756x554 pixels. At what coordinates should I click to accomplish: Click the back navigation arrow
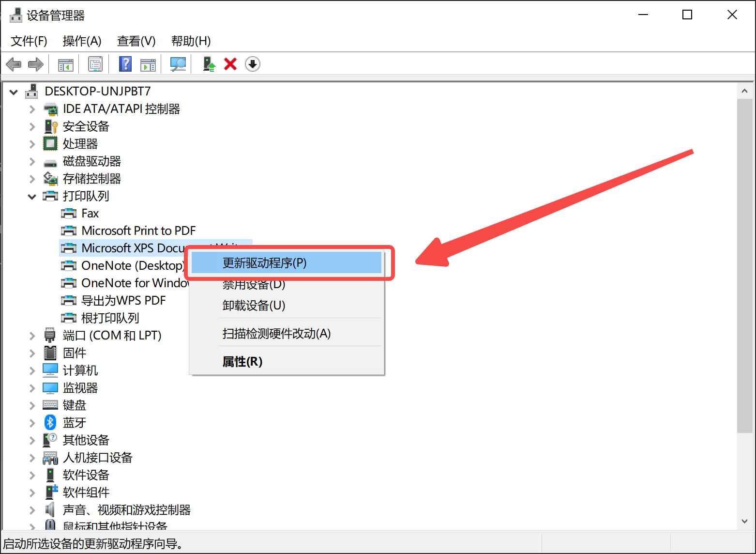14,64
